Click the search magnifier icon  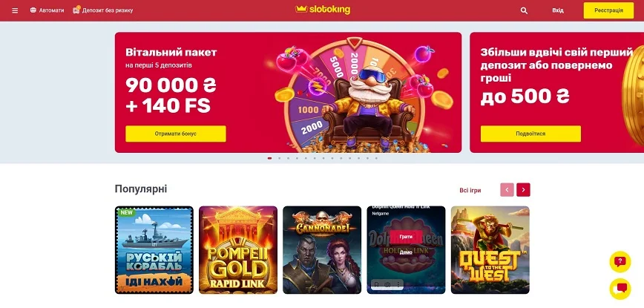click(524, 10)
